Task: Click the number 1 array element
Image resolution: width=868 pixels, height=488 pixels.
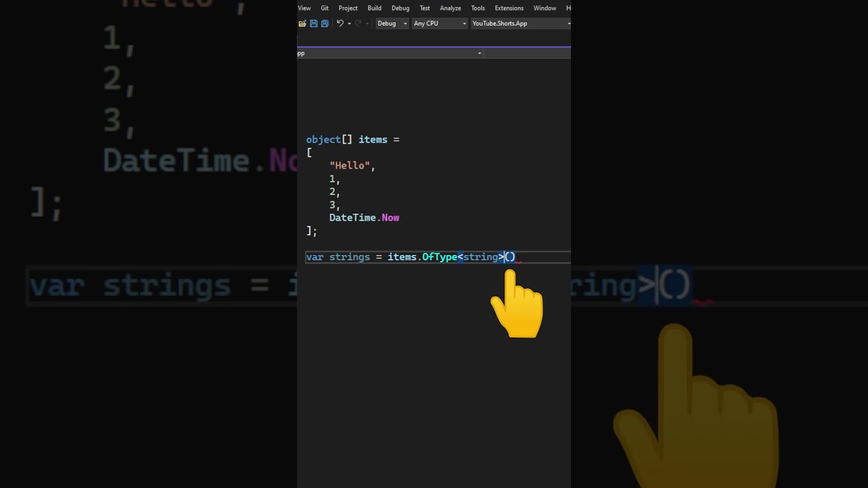Action: pyautogui.click(x=332, y=179)
